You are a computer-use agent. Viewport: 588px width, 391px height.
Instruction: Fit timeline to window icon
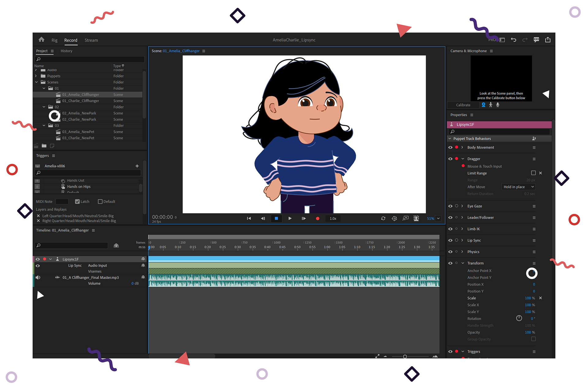[x=377, y=356]
